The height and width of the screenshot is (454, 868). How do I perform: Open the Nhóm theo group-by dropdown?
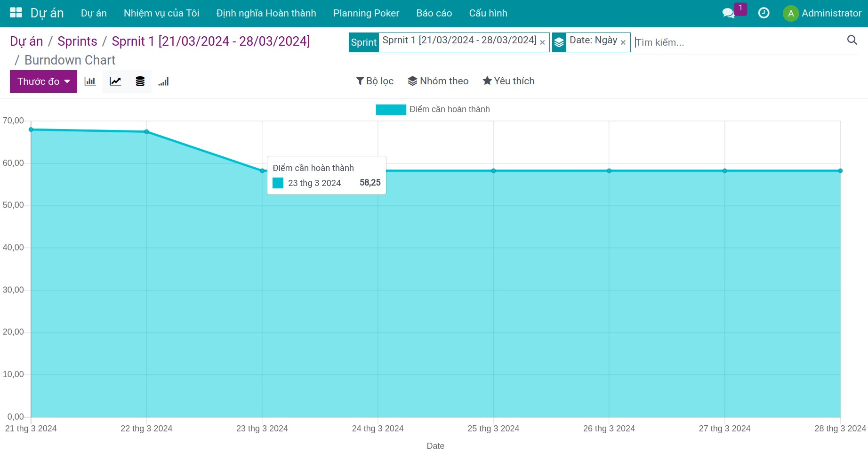(x=438, y=81)
